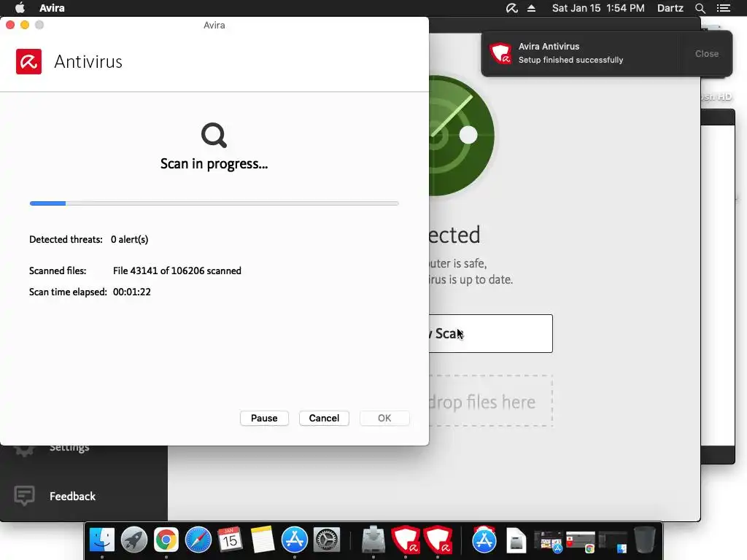Viewport: 747px width, 560px height.
Task: Open Launchpad from the dock
Action: 134,540
